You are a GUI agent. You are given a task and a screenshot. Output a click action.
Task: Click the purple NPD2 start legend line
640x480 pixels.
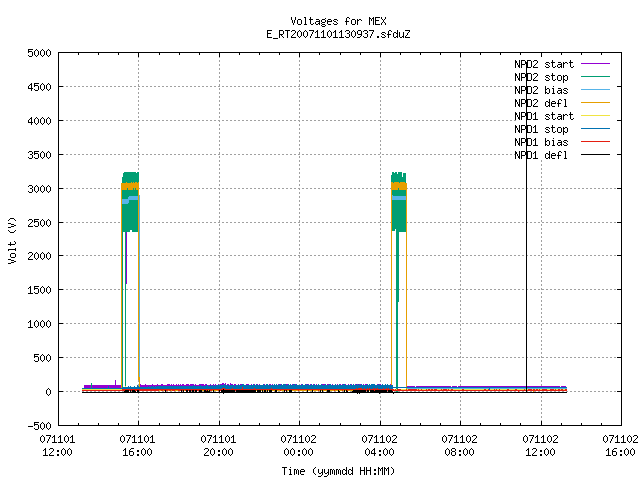coord(596,64)
